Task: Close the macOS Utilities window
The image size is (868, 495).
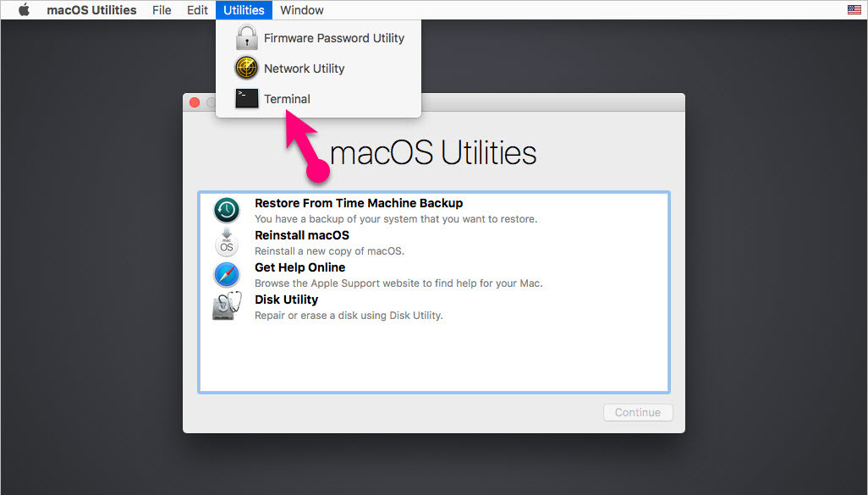Action: (x=195, y=102)
